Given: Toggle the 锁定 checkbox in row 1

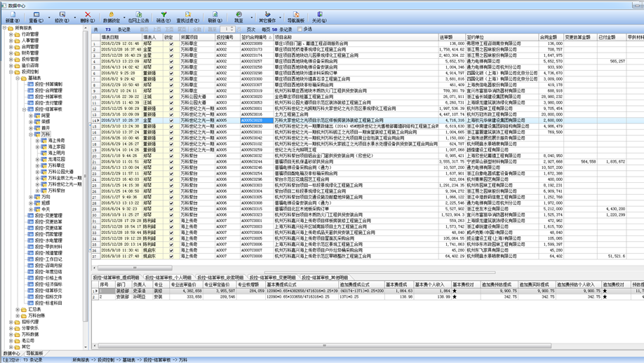Looking at the screenshot, I should point(171,43).
